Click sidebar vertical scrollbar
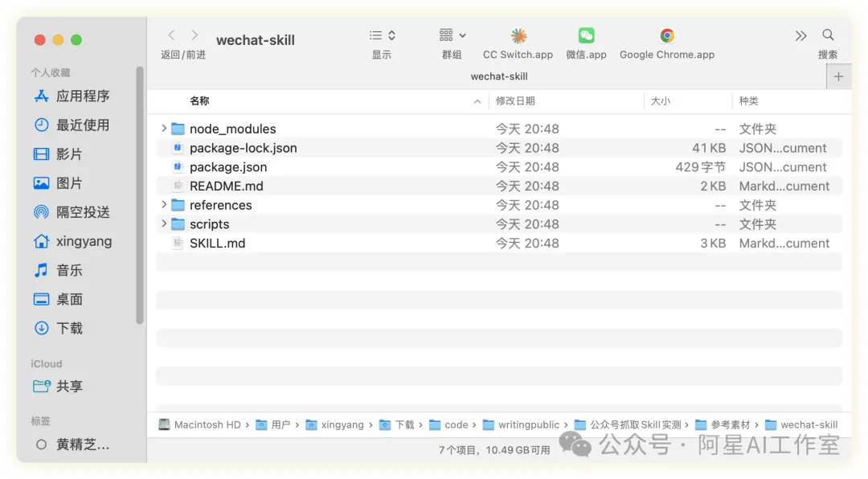 [140, 195]
